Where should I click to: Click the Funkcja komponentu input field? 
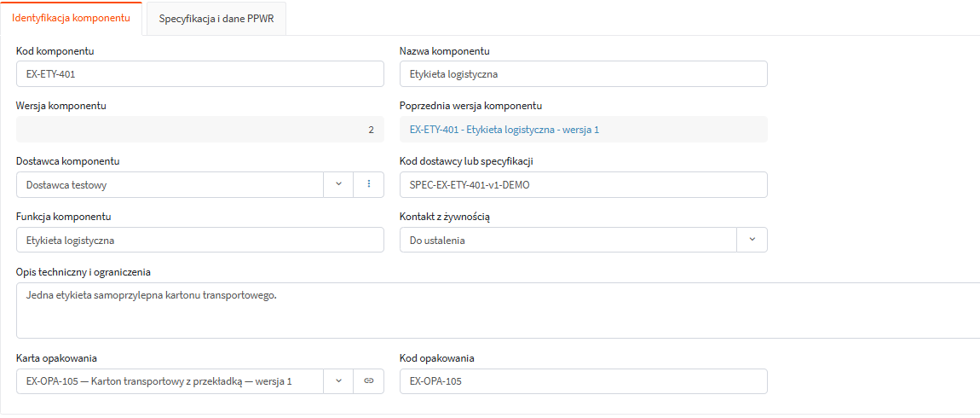200,240
